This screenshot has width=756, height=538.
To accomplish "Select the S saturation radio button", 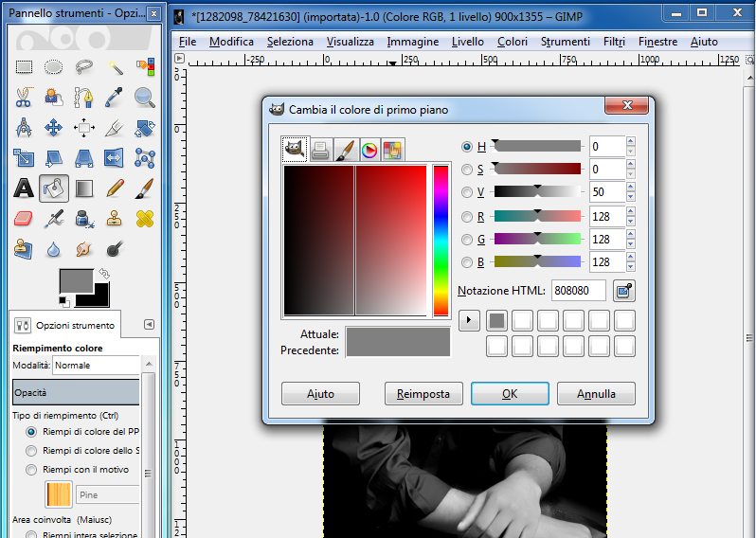I will pos(466,170).
